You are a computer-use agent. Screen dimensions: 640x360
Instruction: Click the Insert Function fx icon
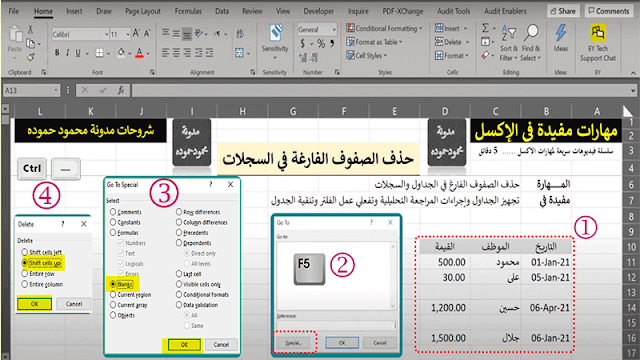(121, 90)
